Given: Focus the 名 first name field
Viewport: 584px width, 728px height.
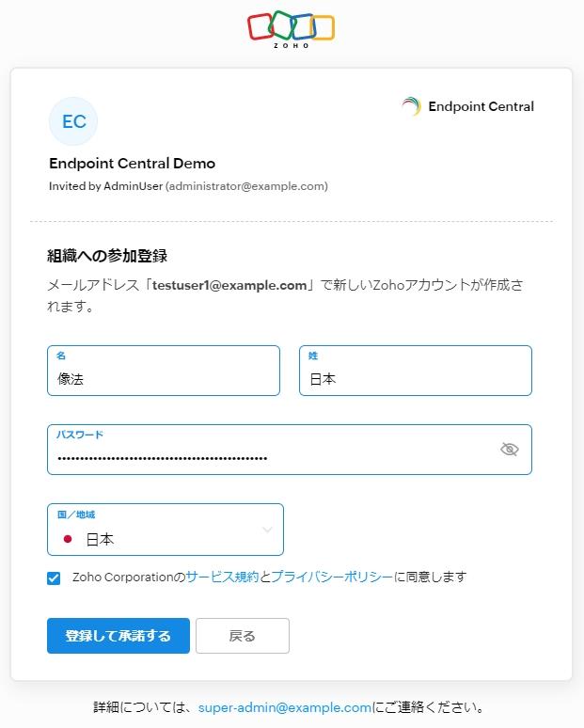Looking at the screenshot, I should point(164,379).
